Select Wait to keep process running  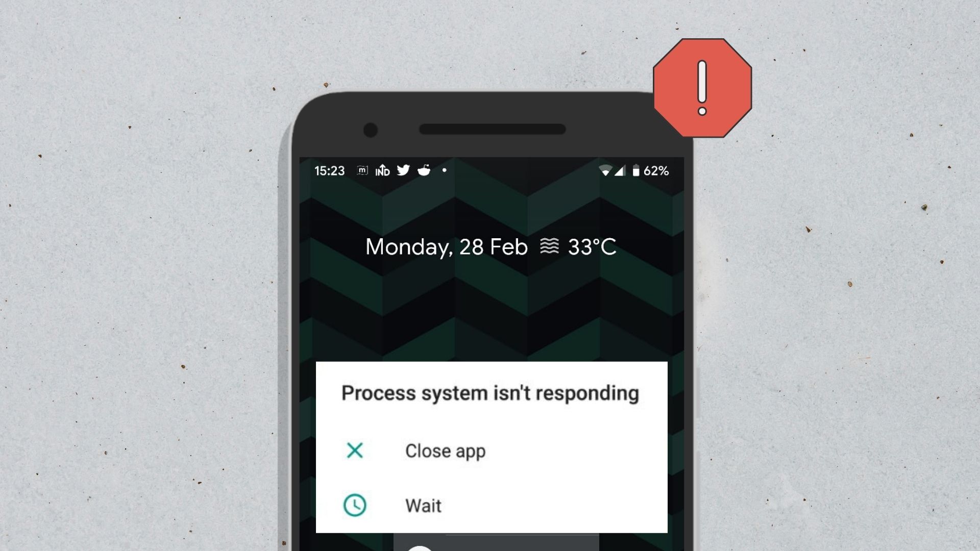pyautogui.click(x=423, y=505)
